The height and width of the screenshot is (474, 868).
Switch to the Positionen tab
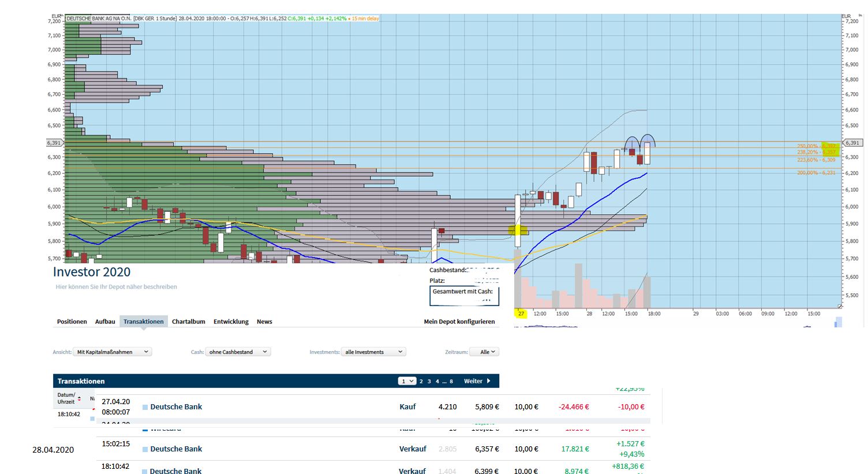point(72,322)
